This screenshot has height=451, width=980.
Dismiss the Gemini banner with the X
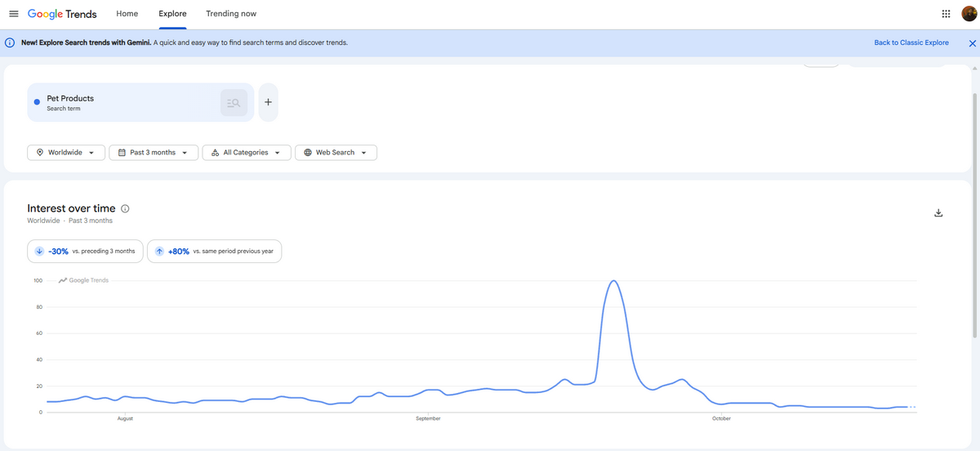coord(972,43)
